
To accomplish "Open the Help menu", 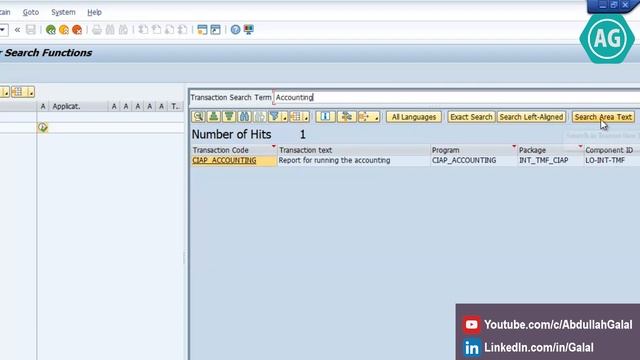I will [x=94, y=12].
